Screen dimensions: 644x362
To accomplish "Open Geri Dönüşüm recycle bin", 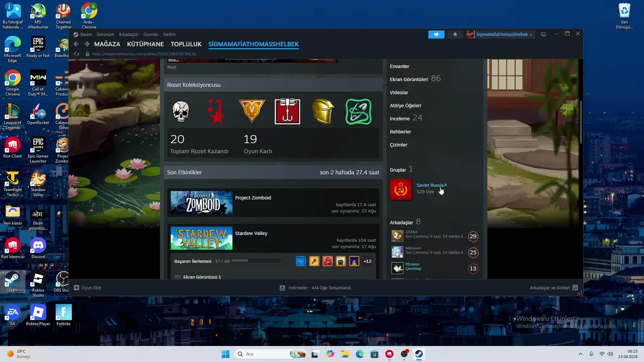I will tap(624, 17).
